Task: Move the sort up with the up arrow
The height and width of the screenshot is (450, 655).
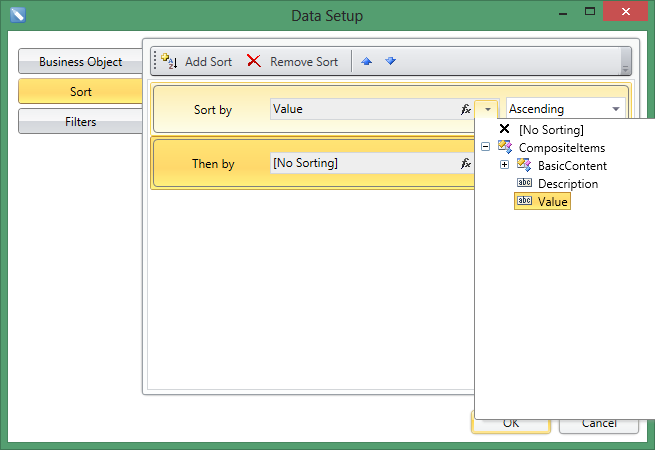Action: tap(367, 62)
